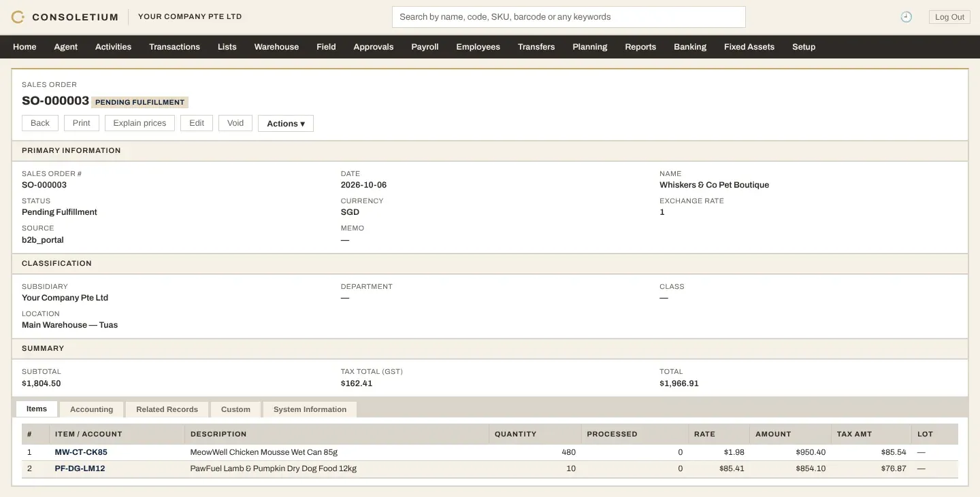Click the date value 2026-10-06
Viewport: 980px width, 497px height.
(363, 185)
